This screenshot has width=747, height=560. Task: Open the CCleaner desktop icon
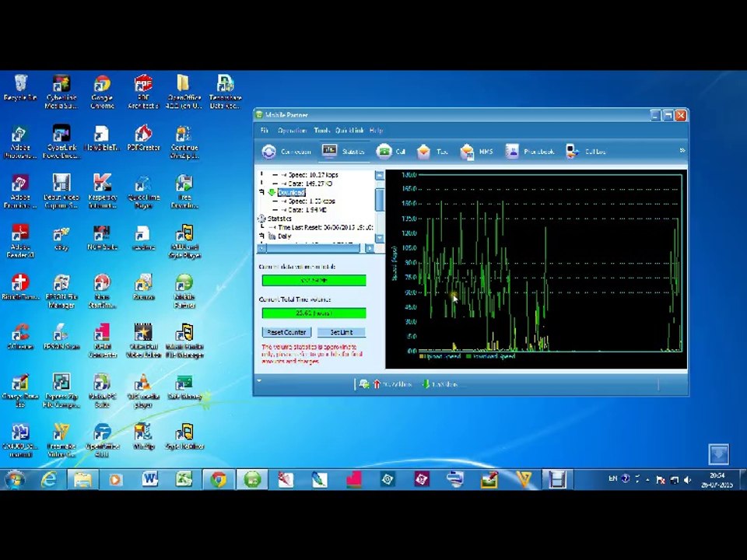20,337
